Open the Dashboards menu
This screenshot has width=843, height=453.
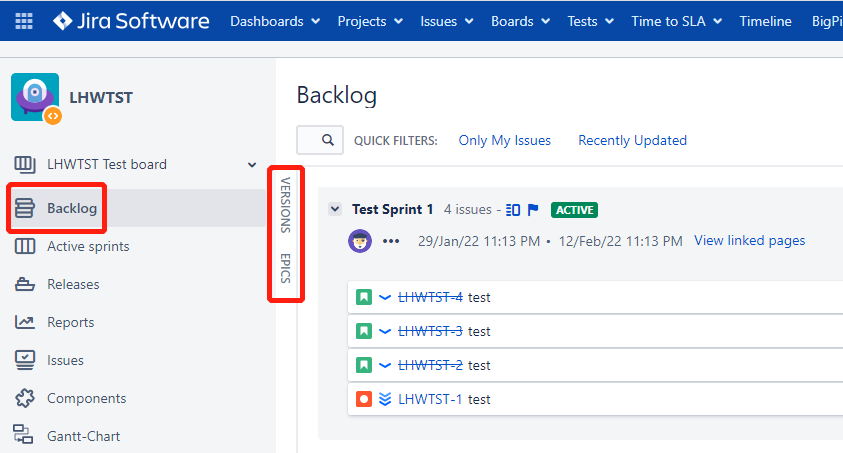[275, 21]
